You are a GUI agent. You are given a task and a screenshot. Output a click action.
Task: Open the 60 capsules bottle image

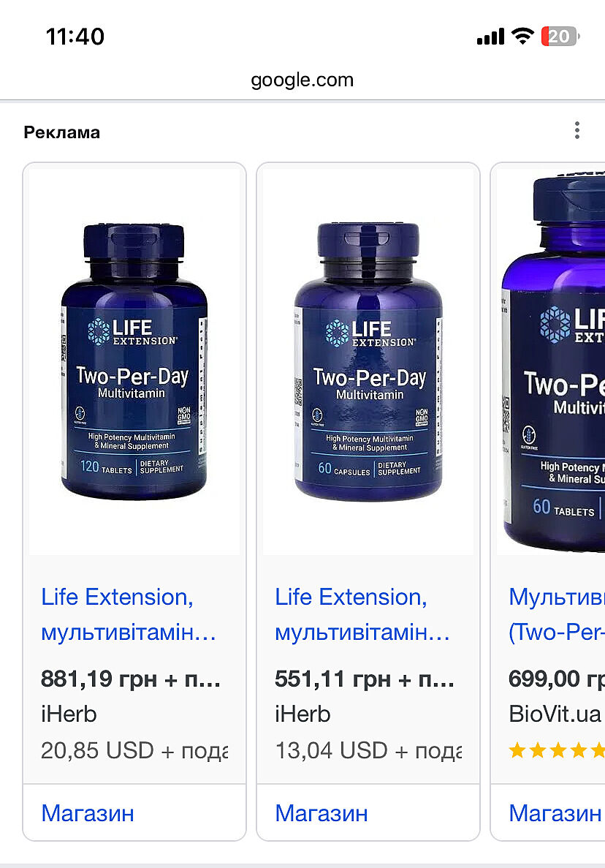click(x=368, y=361)
